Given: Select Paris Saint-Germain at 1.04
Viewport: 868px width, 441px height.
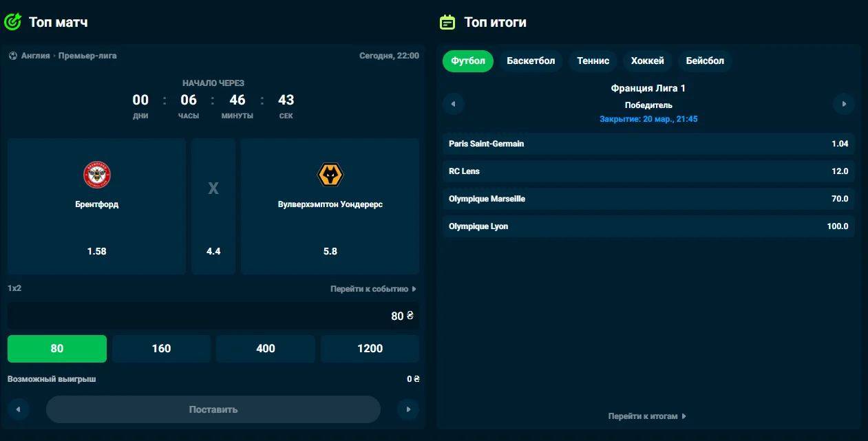Looking at the screenshot, I should click(x=648, y=144).
